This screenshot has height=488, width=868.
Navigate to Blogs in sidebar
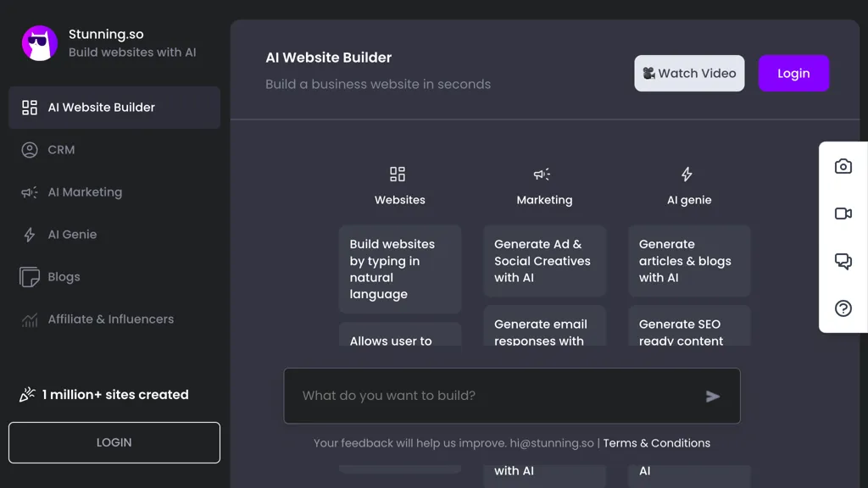64,277
